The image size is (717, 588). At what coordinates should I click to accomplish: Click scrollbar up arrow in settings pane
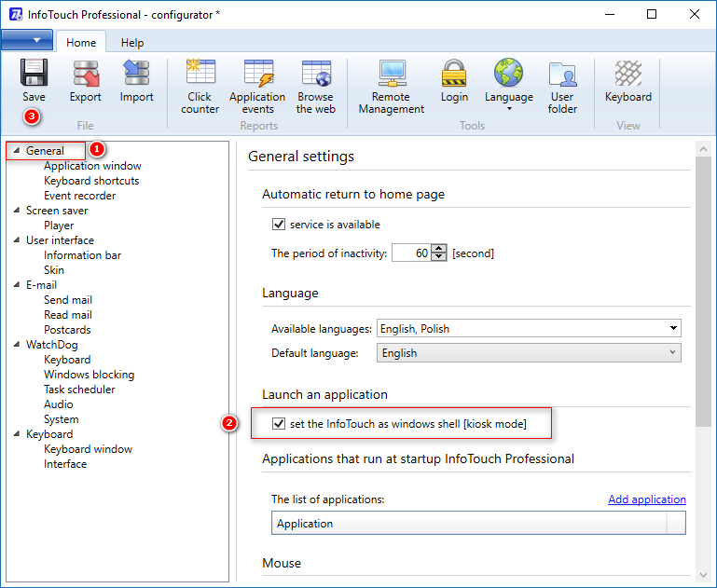point(703,149)
